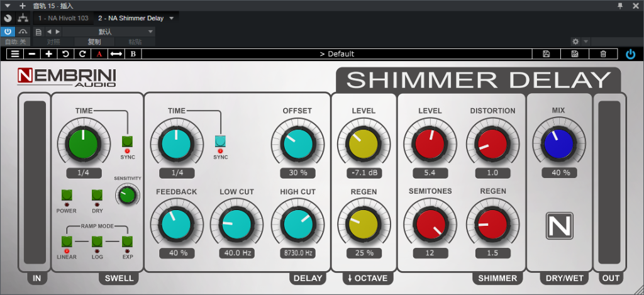The image size is (644, 295).
Task: Toggle the Swell time SYNC button
Action: click(x=127, y=142)
